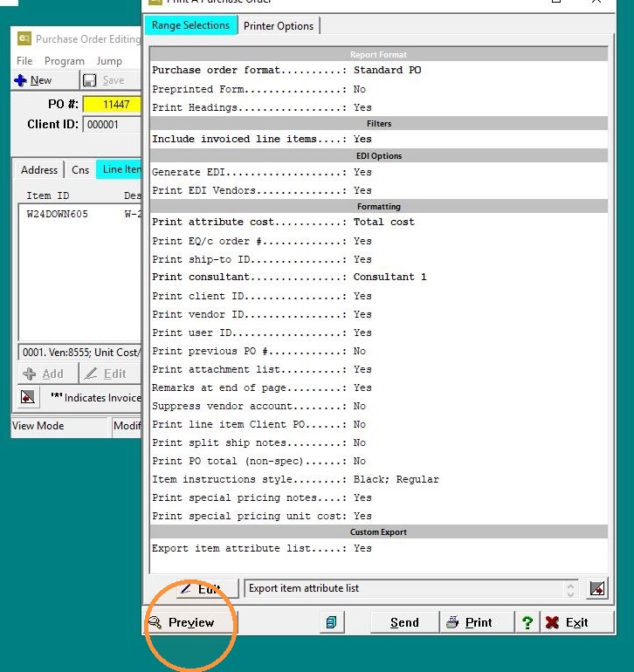Screen dimensions: 634x672
Task: Select the Print attribute cost row
Action: (378, 222)
